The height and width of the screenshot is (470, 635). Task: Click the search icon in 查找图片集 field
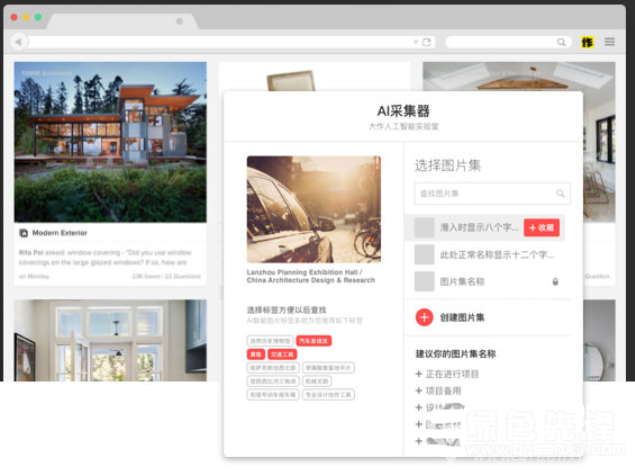[560, 194]
